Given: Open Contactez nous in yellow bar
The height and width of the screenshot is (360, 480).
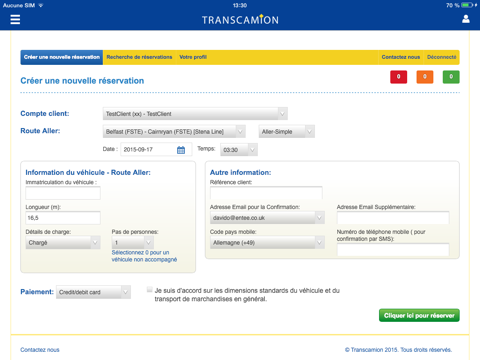Looking at the screenshot, I should point(401,57).
